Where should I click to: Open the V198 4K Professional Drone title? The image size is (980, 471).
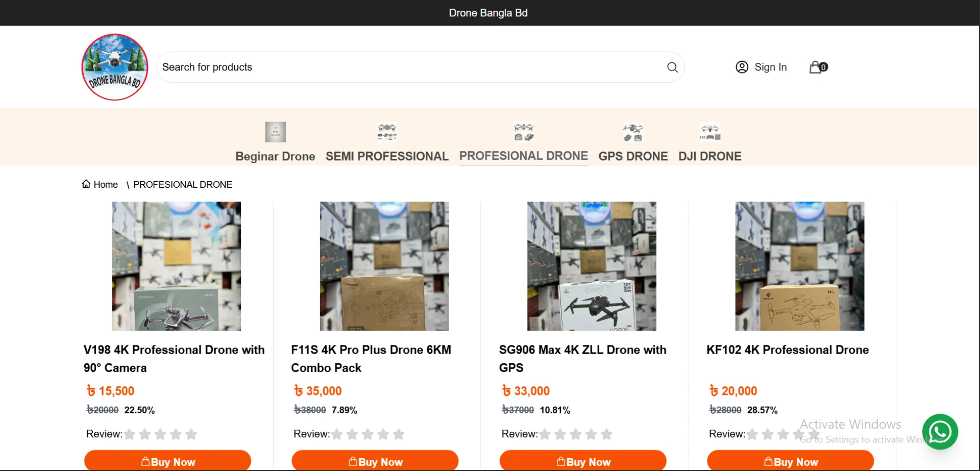tap(174, 359)
